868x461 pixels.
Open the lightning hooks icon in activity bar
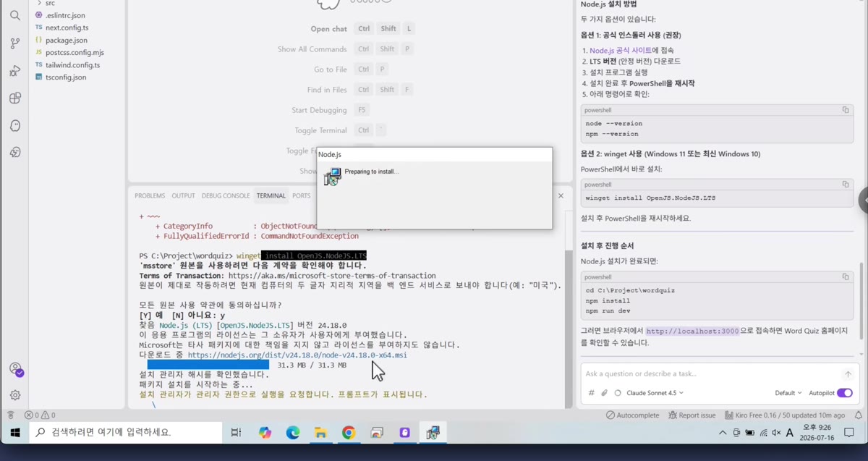(15, 153)
